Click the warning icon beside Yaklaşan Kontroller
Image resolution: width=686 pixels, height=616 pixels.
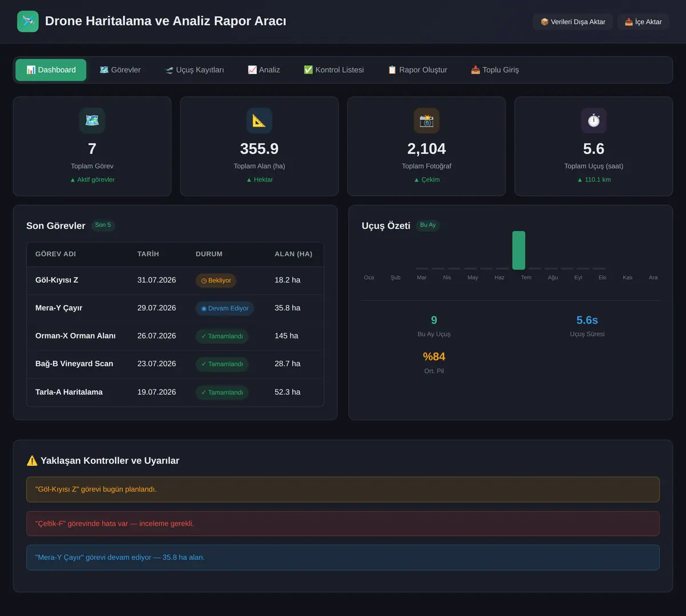tap(32, 460)
